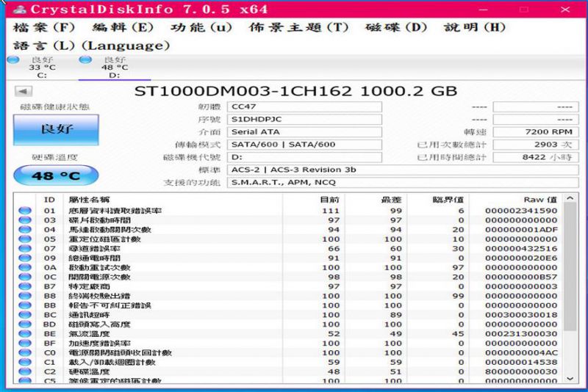Select the 總通電時間 attribute row
588x392 pixels.
(288, 258)
